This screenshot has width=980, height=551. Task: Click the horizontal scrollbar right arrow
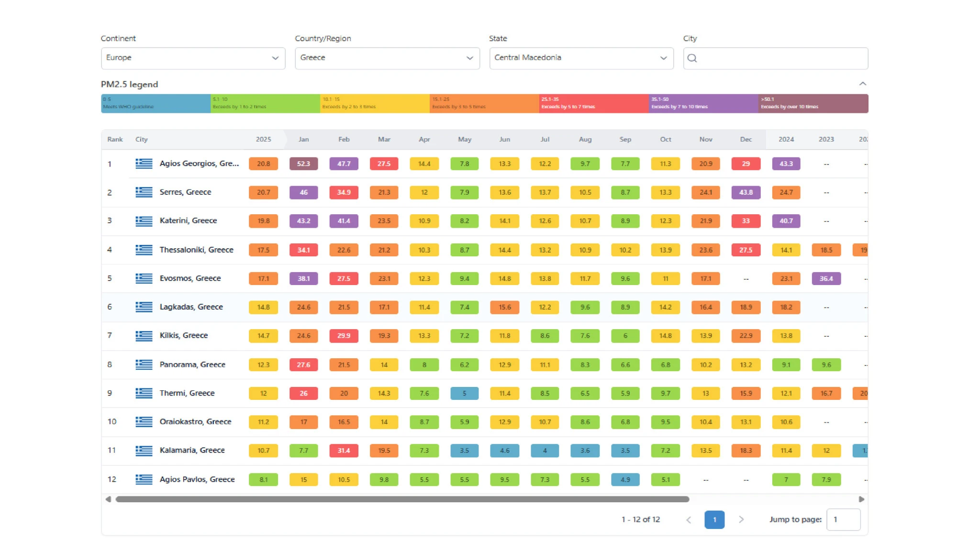pos(861,499)
